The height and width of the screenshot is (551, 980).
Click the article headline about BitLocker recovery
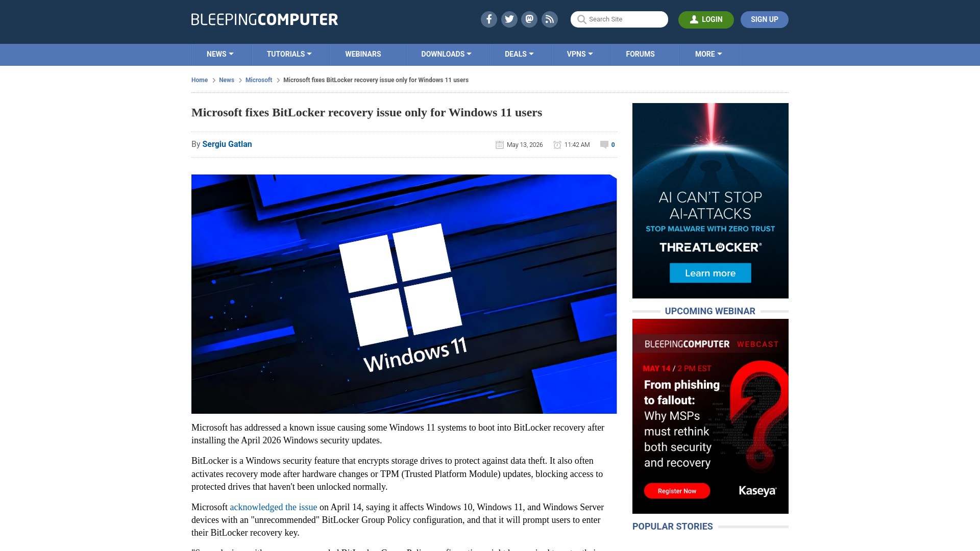point(366,112)
